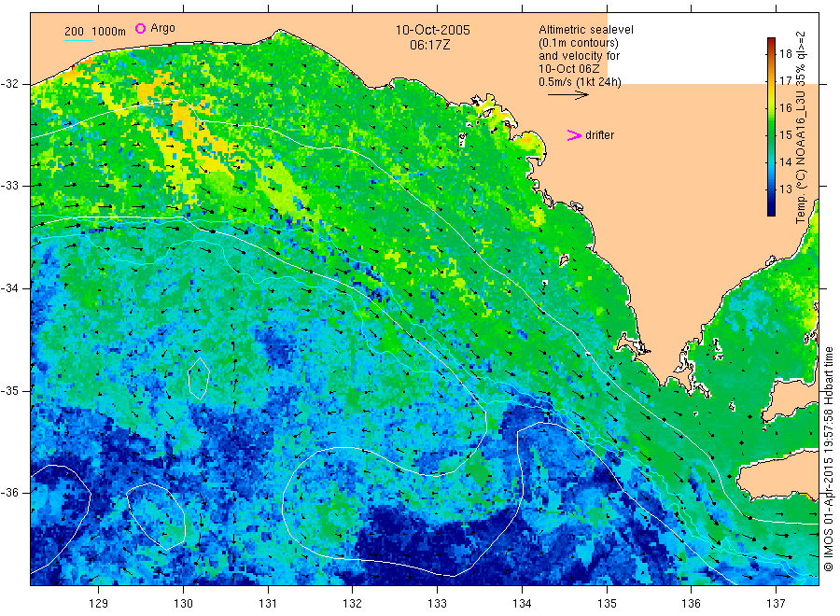Click the color bar '13' label

tap(785, 189)
